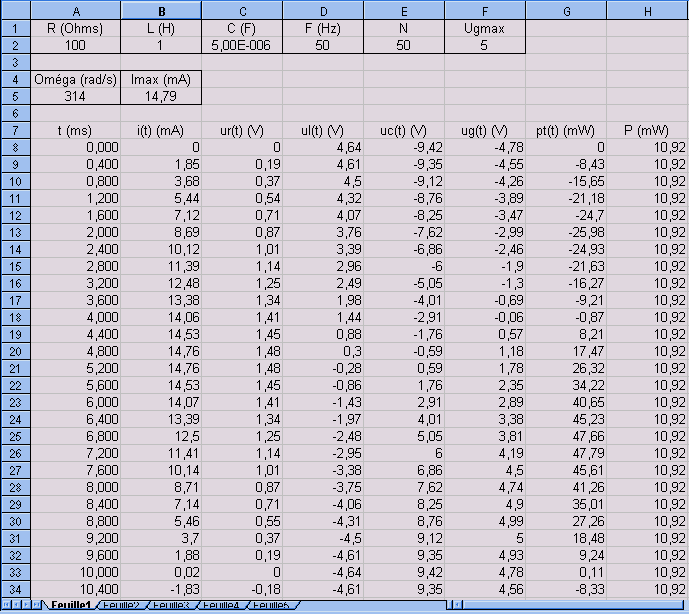This screenshot has height=614, width=689.
Task: Go to the Feuille4 sheet tab
Action: point(222,606)
